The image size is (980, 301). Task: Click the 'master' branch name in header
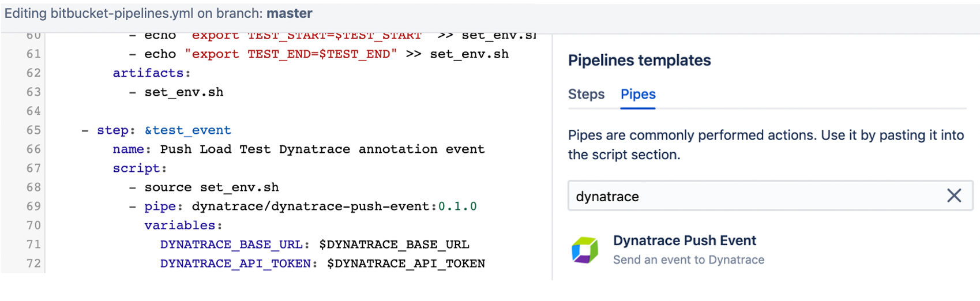[x=290, y=13]
